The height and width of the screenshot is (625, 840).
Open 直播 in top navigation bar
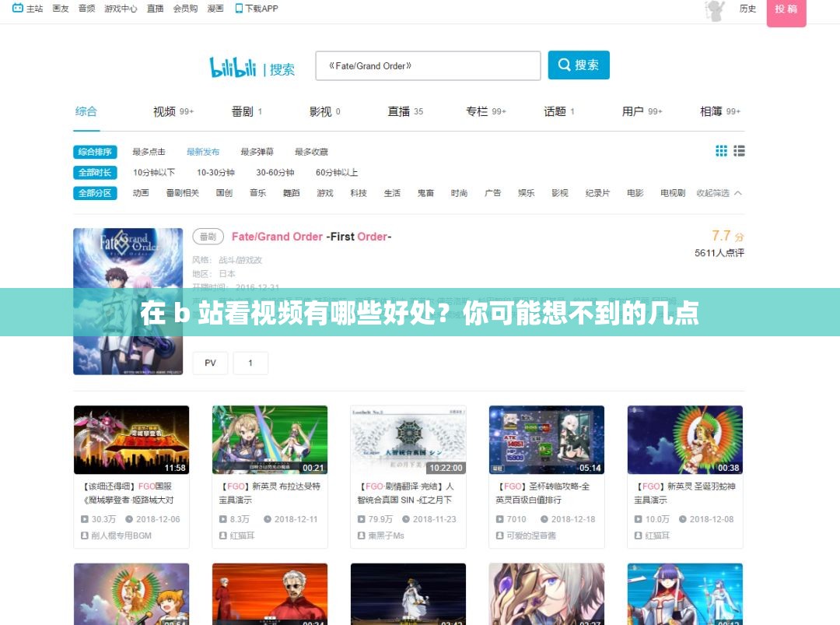pyautogui.click(x=156, y=9)
